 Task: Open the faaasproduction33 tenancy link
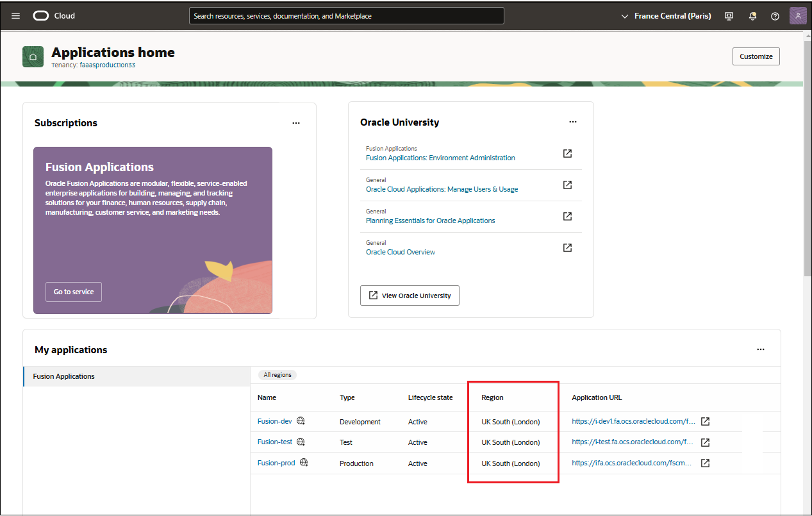click(108, 65)
